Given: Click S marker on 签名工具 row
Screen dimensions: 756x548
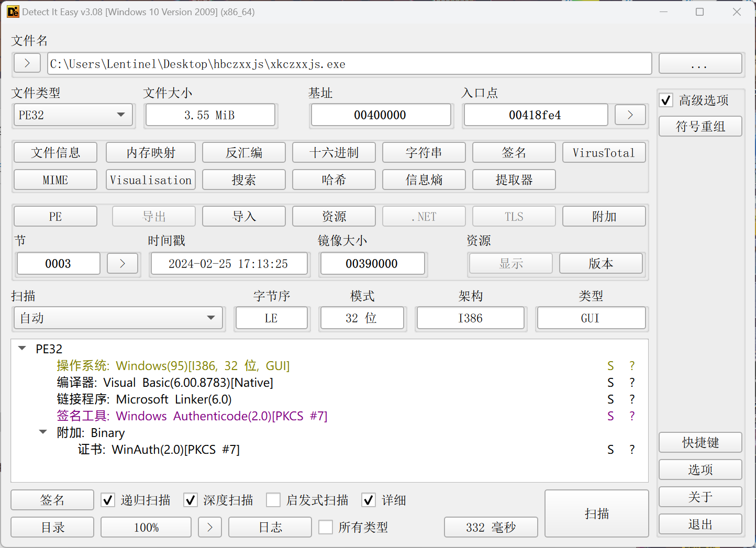Looking at the screenshot, I should [610, 416].
